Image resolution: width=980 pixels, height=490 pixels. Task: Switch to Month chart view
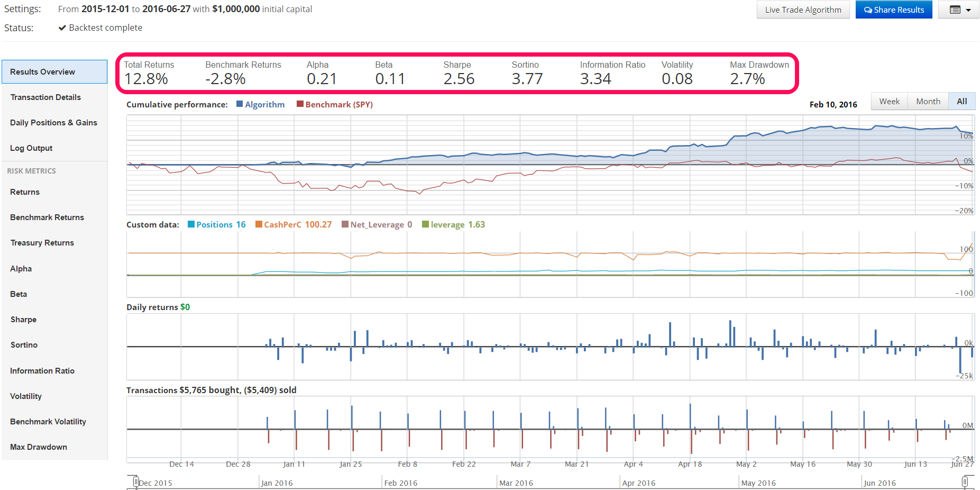click(x=928, y=101)
